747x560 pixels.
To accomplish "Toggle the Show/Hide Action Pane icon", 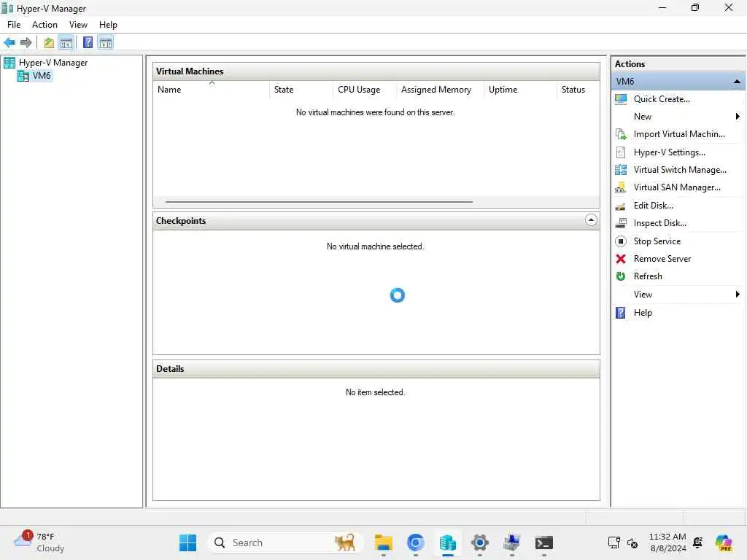I will point(105,43).
